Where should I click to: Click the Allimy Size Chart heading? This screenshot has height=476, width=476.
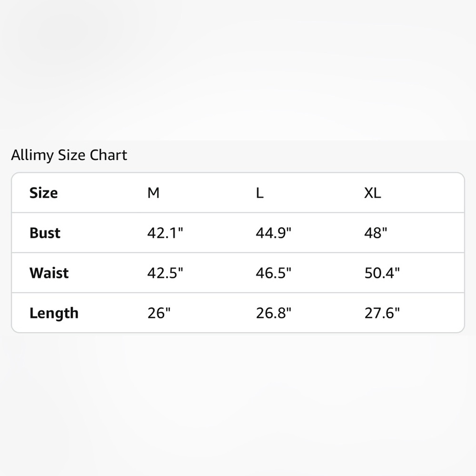click(69, 155)
